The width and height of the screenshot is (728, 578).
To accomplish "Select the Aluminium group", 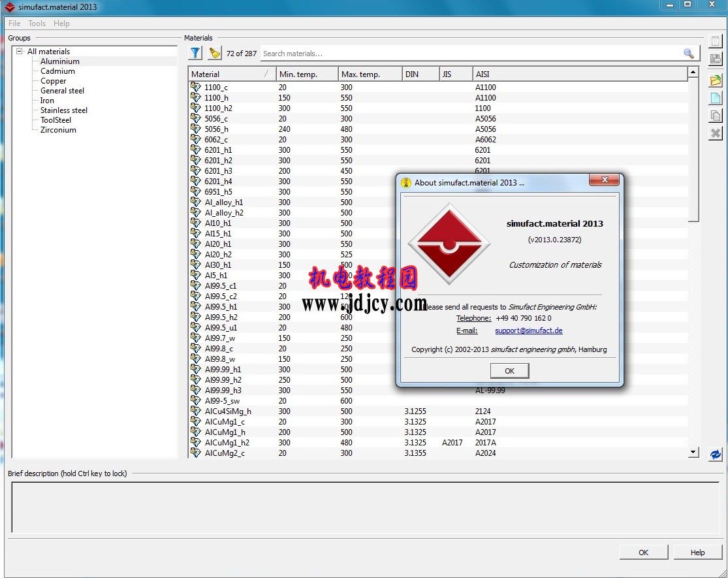I will click(60, 61).
